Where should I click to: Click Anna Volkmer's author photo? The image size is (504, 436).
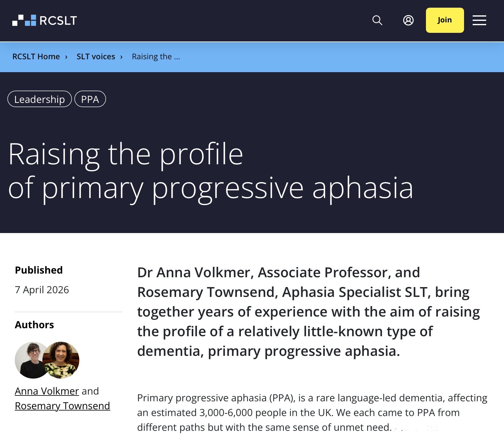tap(30, 360)
